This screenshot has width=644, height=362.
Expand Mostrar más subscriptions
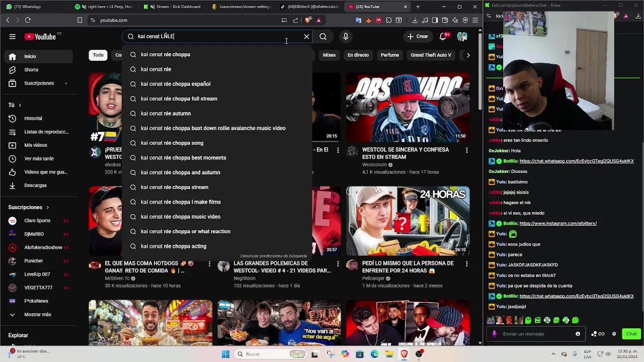(x=38, y=314)
